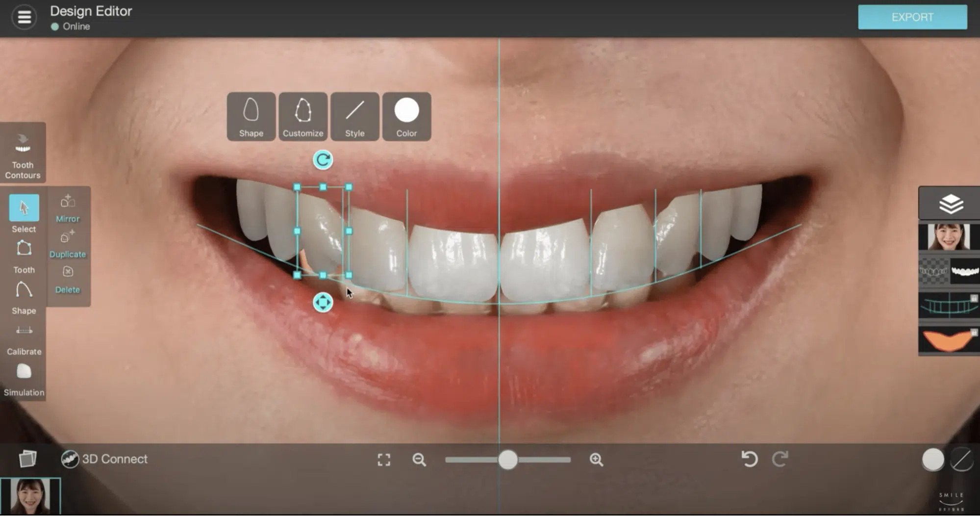Screen dimensions: 980x516
Task: Duplicate the selected tooth
Action: [x=68, y=244]
